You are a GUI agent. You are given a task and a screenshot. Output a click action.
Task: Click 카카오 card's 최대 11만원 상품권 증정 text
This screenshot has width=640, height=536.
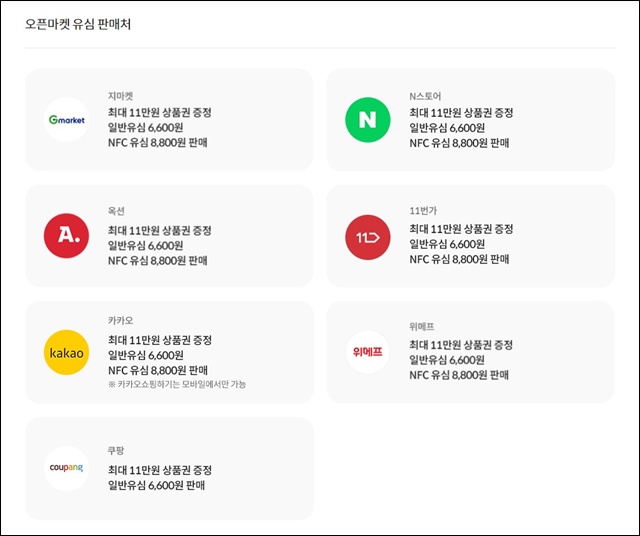160,340
